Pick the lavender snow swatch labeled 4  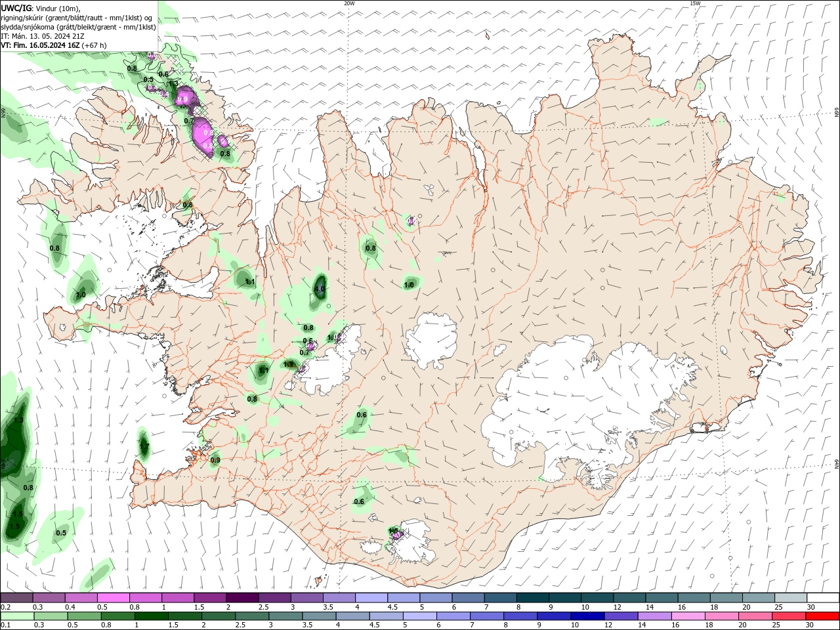(x=371, y=598)
